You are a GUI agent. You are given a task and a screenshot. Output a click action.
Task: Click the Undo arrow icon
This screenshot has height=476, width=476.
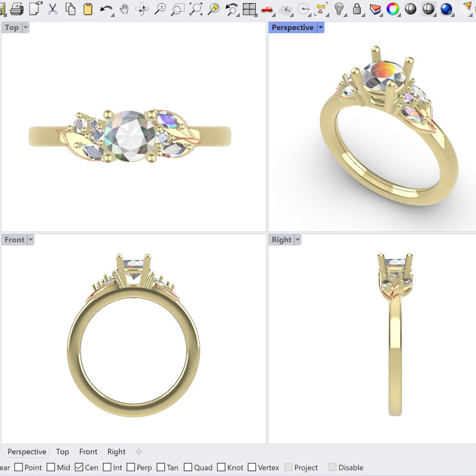106,9
